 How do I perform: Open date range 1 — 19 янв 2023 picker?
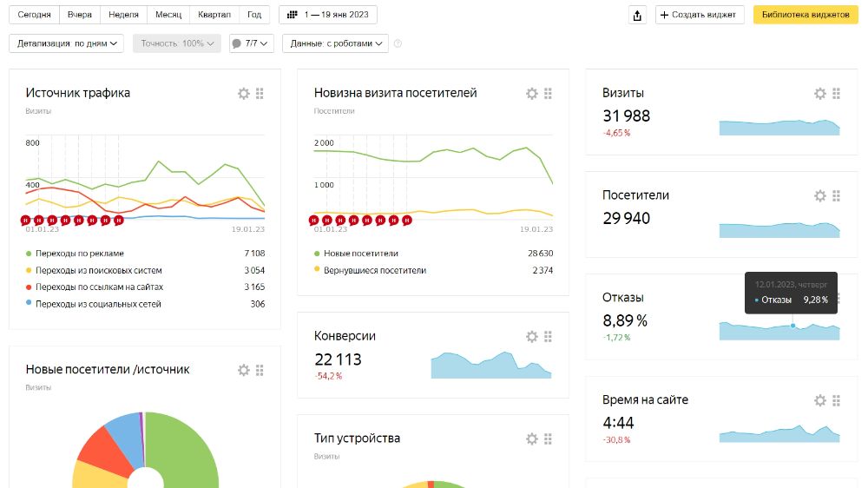(328, 15)
